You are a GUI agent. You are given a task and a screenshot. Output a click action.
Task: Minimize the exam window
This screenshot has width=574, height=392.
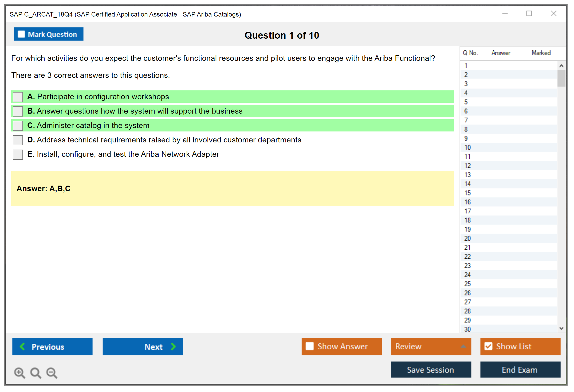(x=505, y=14)
